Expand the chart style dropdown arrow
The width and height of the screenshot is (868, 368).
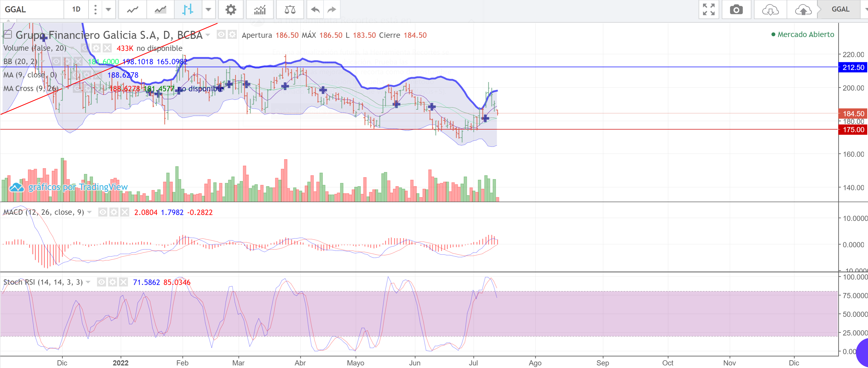[x=208, y=10]
